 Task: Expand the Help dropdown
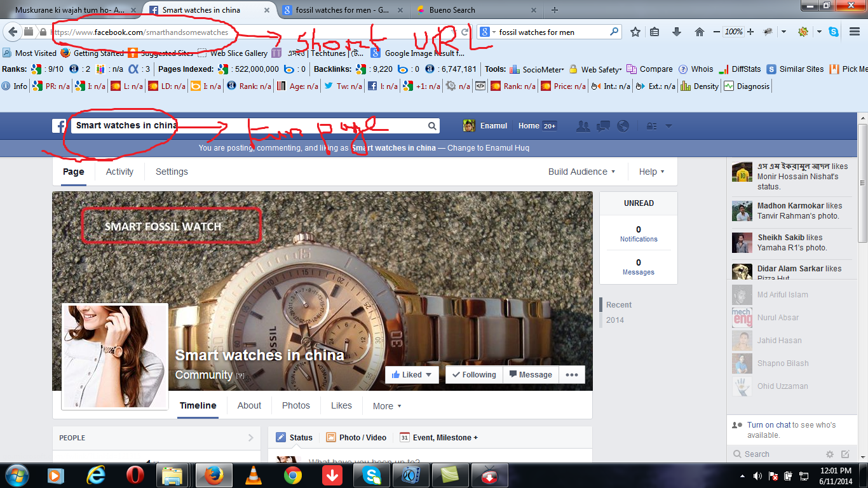click(x=652, y=172)
